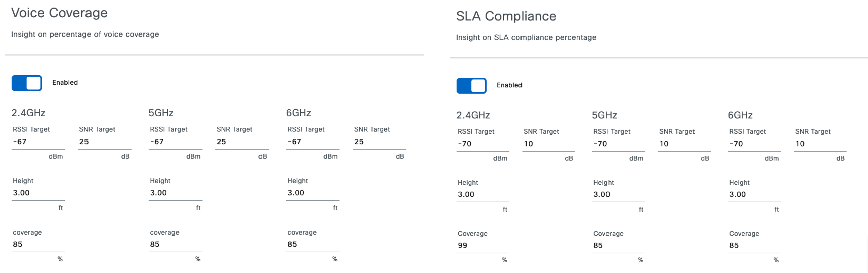Image resolution: width=868 pixels, height=273 pixels.
Task: Edit Voice Coverage 2.4GHz Height value
Action: [x=38, y=193]
